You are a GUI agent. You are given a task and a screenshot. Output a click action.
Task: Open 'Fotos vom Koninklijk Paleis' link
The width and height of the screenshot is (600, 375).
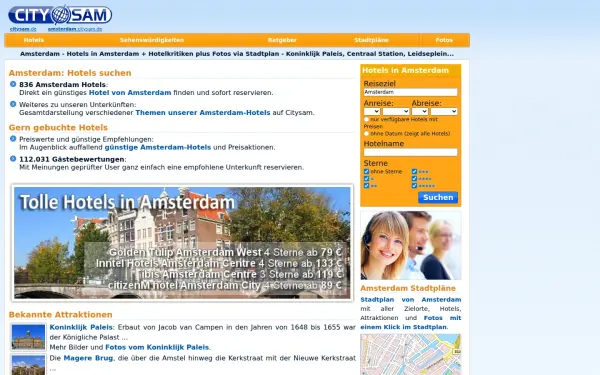pyautogui.click(x=157, y=347)
